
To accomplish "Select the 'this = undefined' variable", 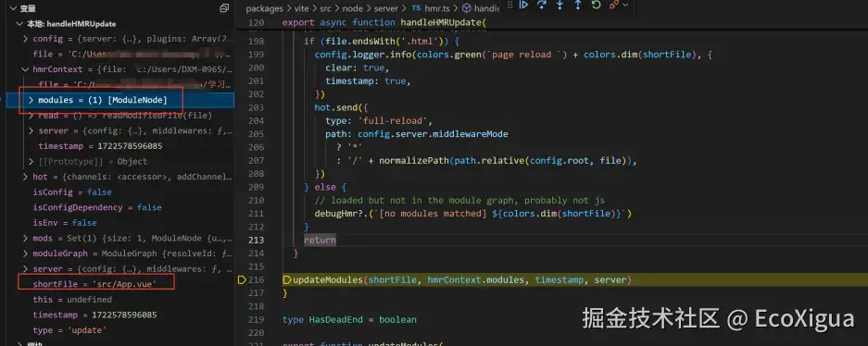I will (x=72, y=300).
